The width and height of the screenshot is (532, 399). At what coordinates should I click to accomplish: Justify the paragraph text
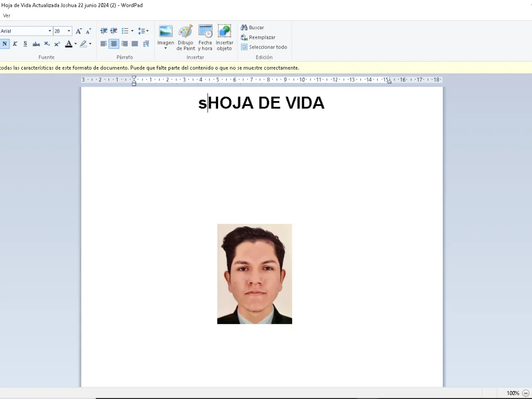(135, 44)
